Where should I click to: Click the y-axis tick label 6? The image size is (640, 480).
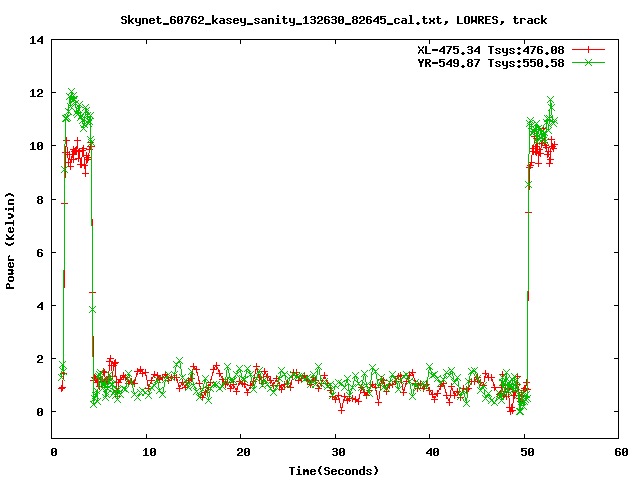click(x=40, y=253)
